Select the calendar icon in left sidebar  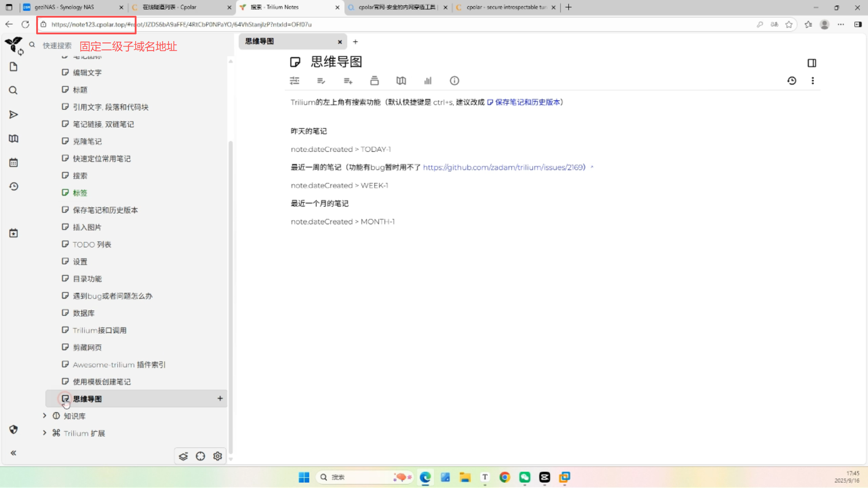pyautogui.click(x=13, y=162)
